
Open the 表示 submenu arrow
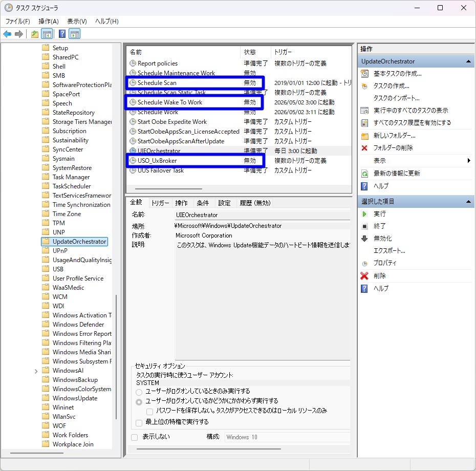coord(469,161)
